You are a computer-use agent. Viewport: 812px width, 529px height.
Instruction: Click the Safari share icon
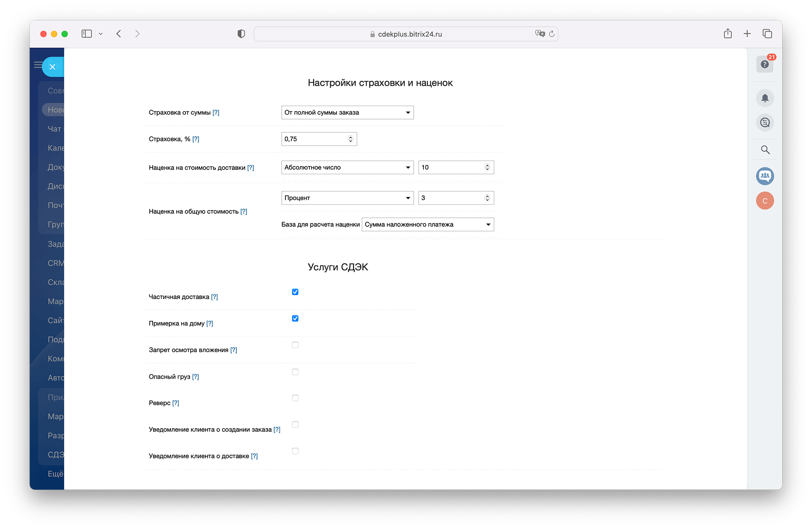pyautogui.click(x=728, y=34)
